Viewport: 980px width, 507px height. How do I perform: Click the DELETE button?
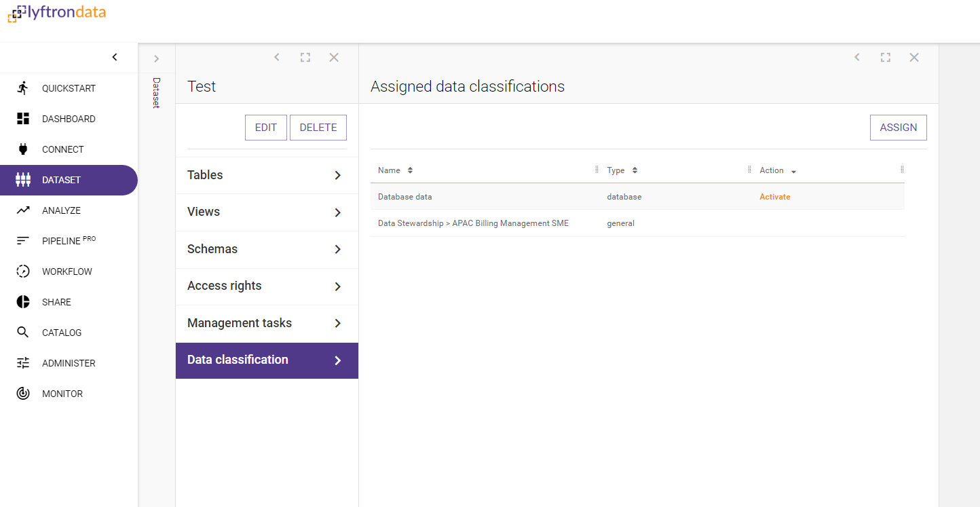click(x=318, y=128)
